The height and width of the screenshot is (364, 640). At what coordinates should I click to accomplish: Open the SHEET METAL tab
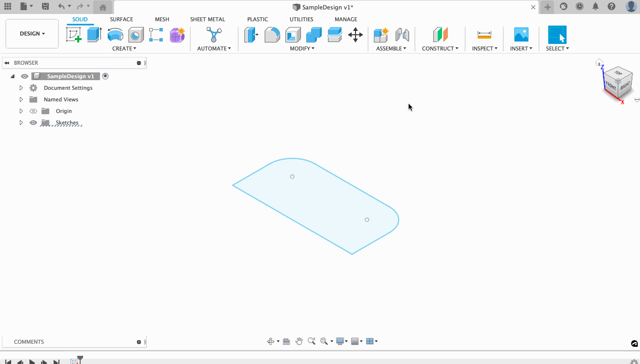coord(207,19)
